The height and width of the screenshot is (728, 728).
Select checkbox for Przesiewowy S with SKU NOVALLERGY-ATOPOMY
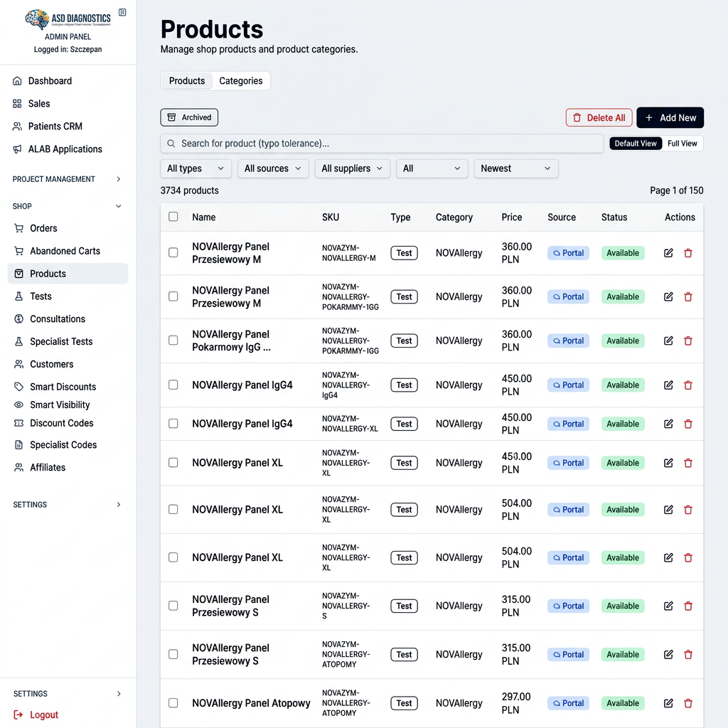point(173,654)
